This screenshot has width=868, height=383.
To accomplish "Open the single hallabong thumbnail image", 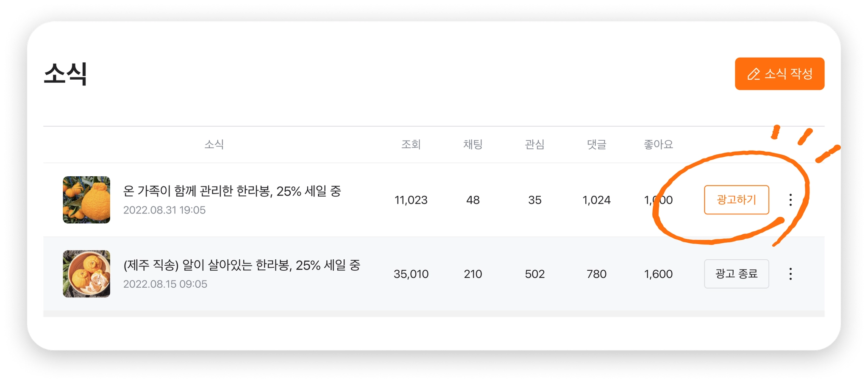I will [x=86, y=200].
